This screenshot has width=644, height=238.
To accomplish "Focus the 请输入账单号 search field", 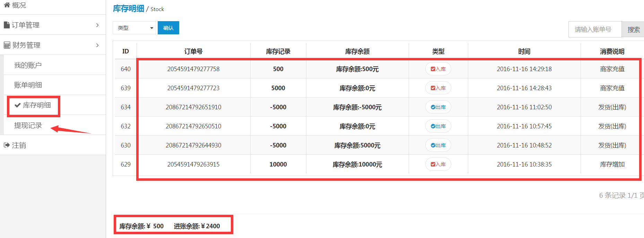I will pyautogui.click(x=594, y=29).
